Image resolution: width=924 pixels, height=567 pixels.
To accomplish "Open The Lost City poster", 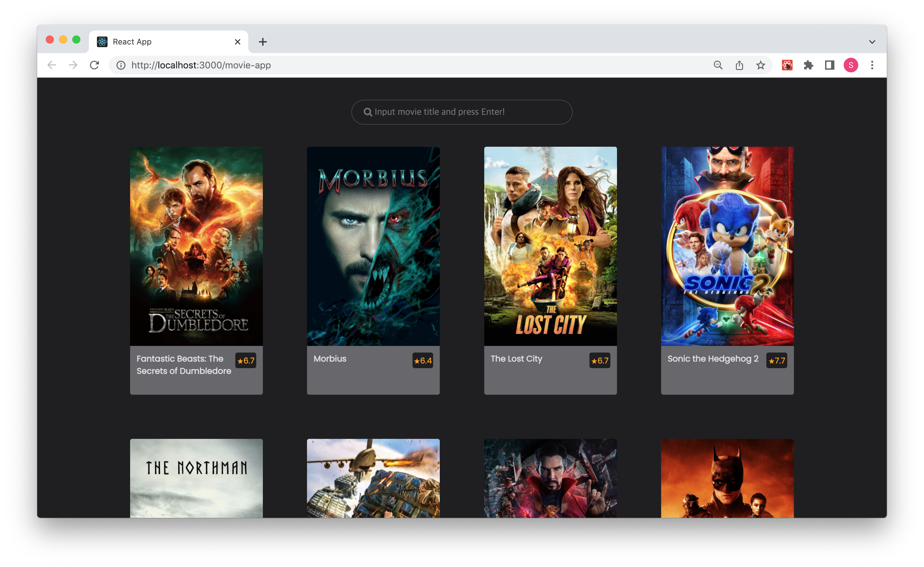I will (x=551, y=246).
